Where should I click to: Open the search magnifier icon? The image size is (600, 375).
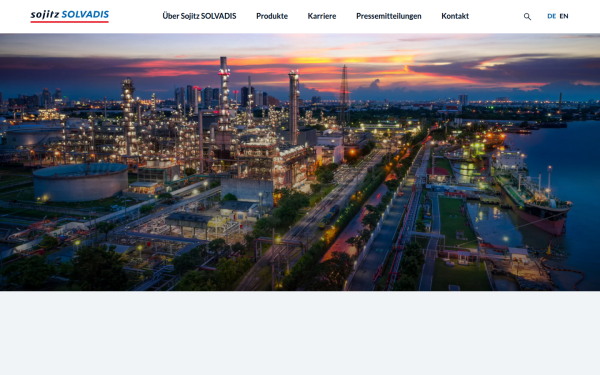coord(527,16)
